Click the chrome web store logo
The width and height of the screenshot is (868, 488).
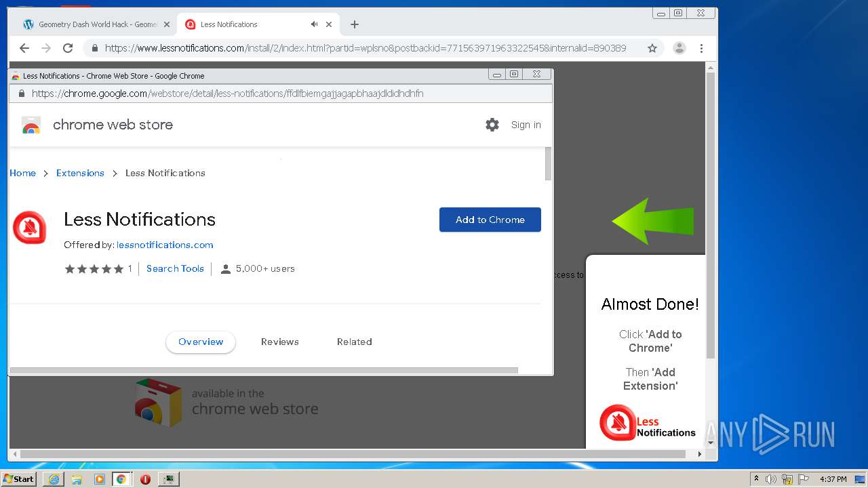[x=31, y=125]
